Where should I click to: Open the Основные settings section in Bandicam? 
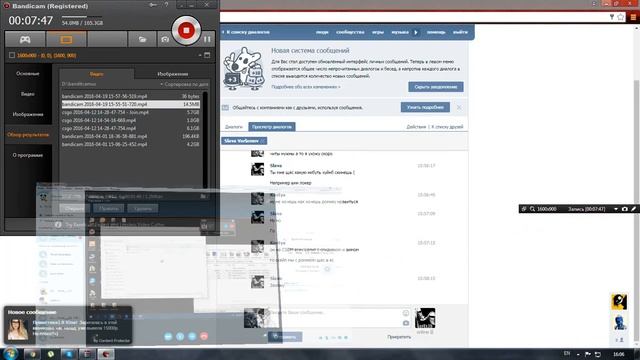point(28,73)
